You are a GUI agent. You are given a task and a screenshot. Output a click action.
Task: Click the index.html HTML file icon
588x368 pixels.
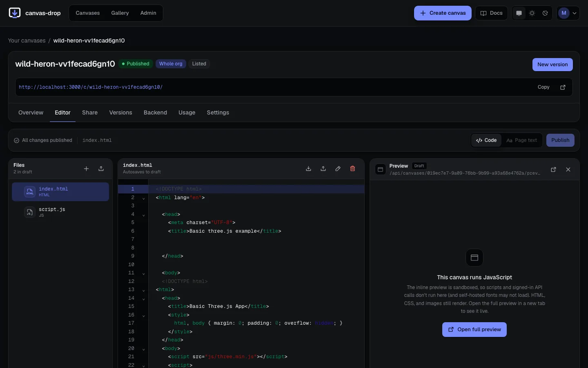click(x=30, y=192)
